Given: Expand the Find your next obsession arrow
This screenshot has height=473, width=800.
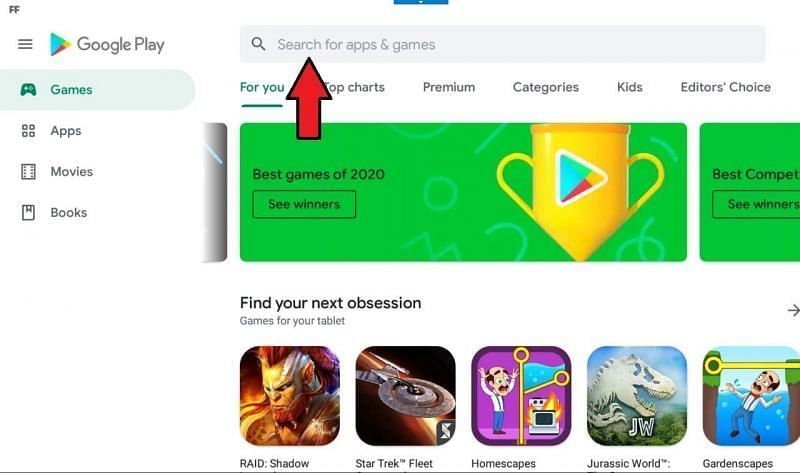Looking at the screenshot, I should tap(793, 310).
